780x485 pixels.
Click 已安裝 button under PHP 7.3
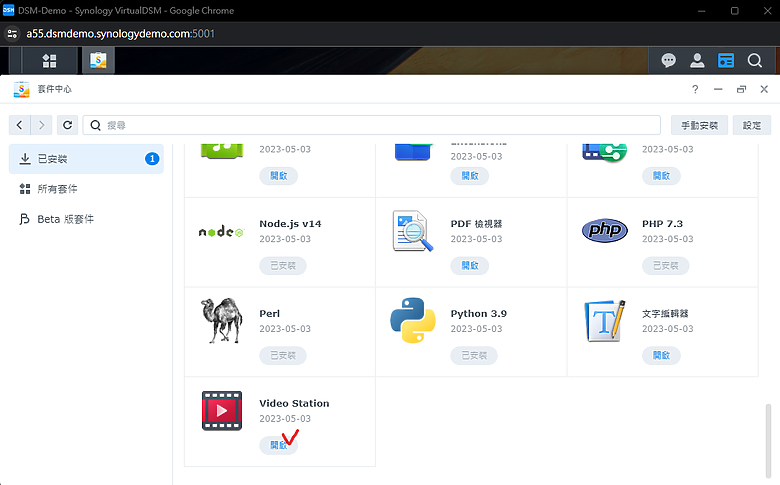click(x=666, y=266)
